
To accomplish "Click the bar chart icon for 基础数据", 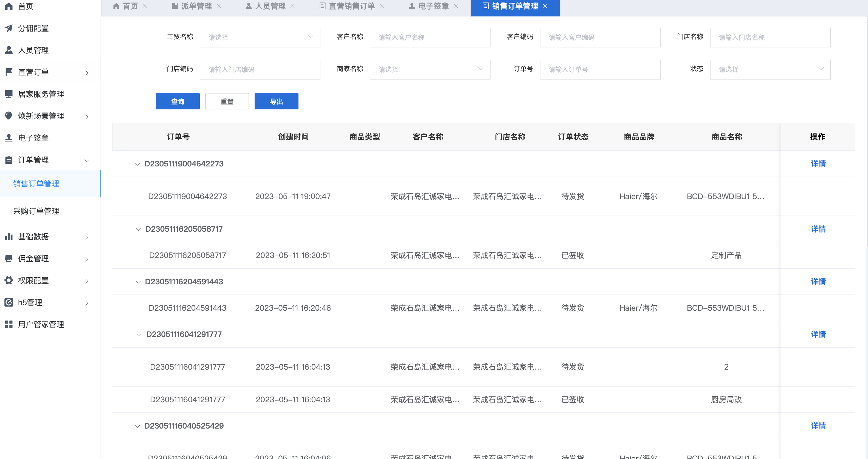I will 9,236.
